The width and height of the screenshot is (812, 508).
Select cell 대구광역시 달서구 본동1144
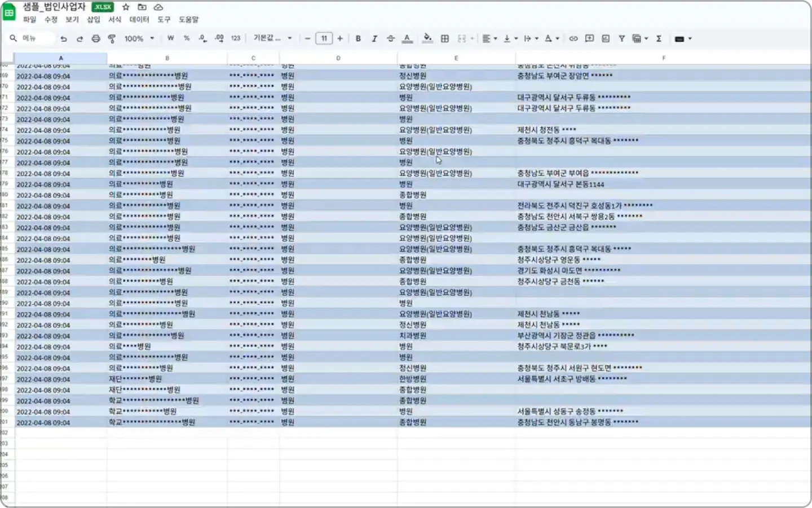[663, 184]
